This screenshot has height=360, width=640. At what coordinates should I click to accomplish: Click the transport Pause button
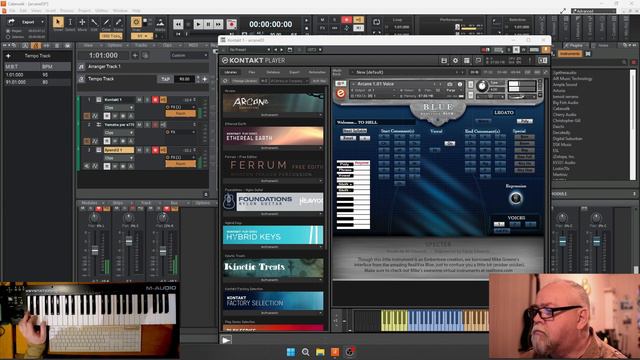(208, 24)
